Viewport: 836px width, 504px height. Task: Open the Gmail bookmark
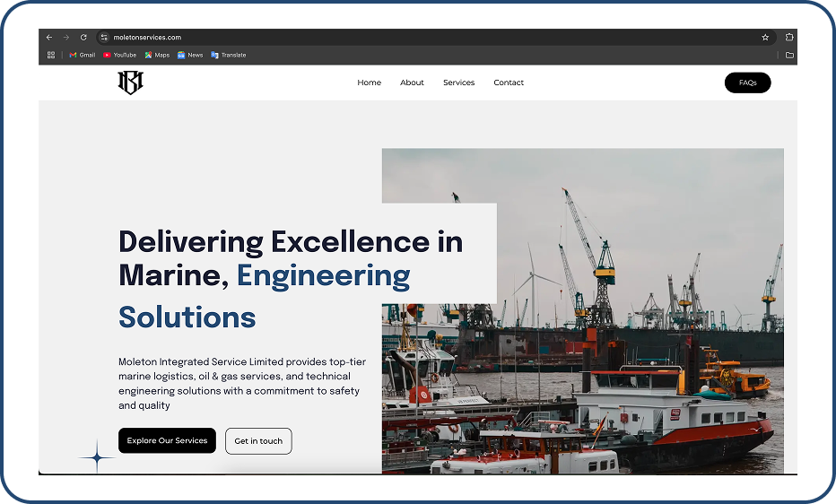click(83, 55)
